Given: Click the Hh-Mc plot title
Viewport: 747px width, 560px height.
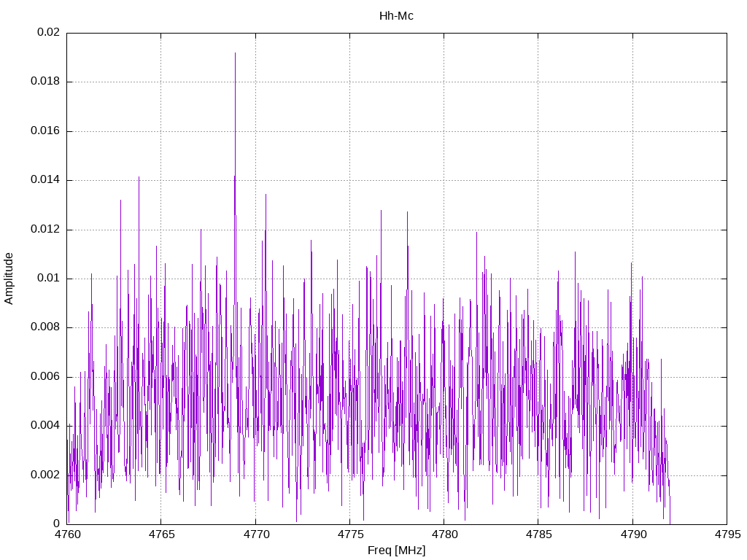Looking at the screenshot, I should click(396, 16).
